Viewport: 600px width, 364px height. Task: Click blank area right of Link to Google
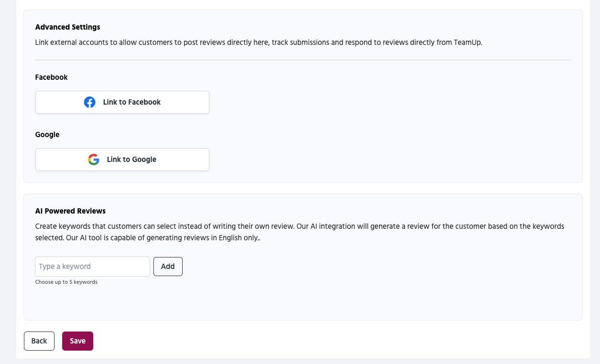pyautogui.click(x=382, y=160)
